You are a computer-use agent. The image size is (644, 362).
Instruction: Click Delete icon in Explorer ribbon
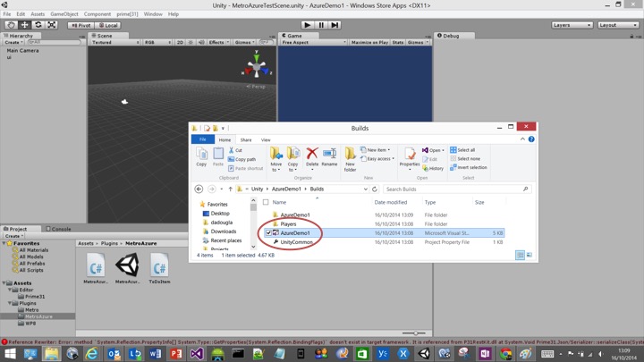312,157
